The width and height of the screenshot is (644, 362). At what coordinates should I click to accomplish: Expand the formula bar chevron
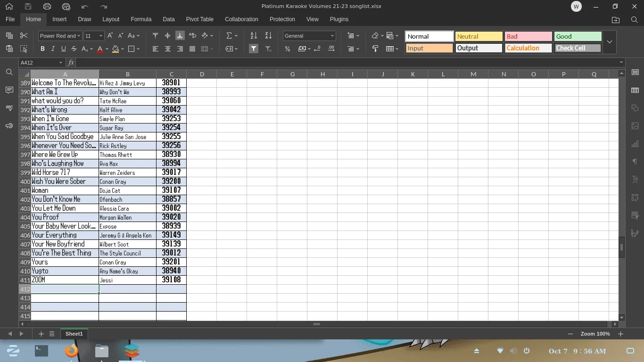(621, 62)
